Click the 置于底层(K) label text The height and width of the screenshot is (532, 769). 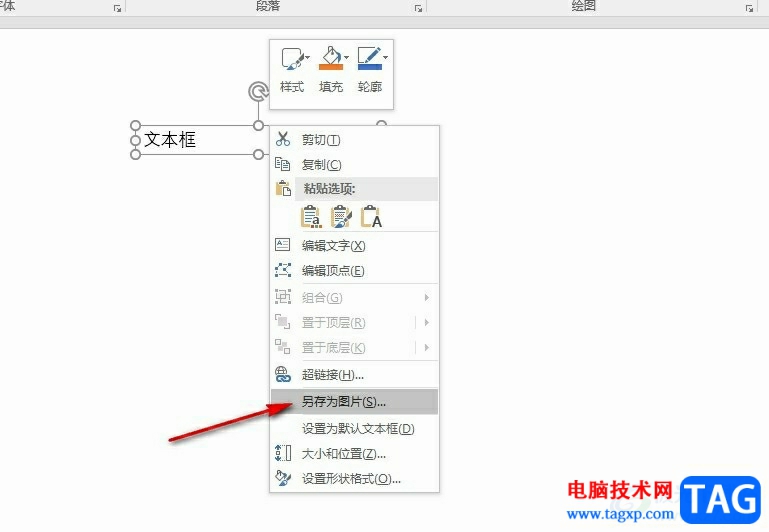333,348
